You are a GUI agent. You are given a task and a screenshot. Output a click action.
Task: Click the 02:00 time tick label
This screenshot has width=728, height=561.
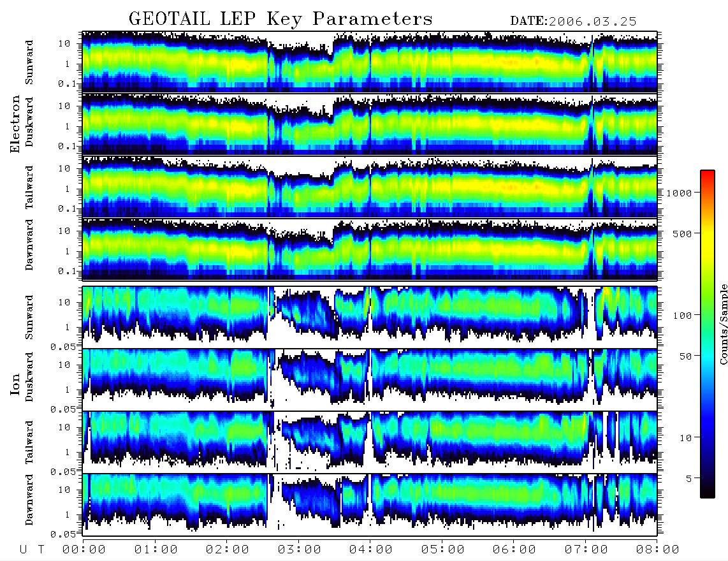tap(228, 550)
